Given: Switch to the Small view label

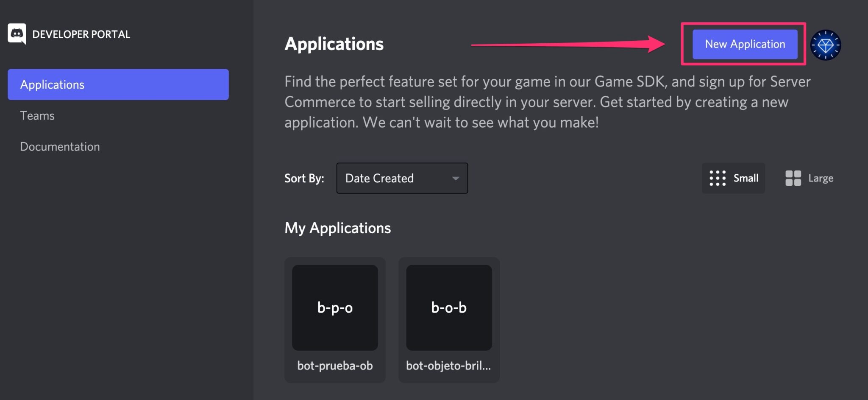Looking at the screenshot, I should [x=746, y=178].
